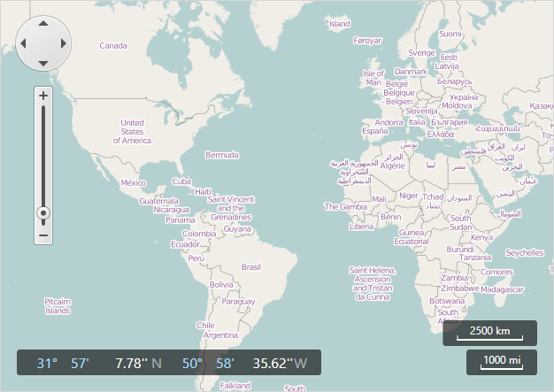
Task: Click the Canada label on the map
Action: tap(113, 45)
